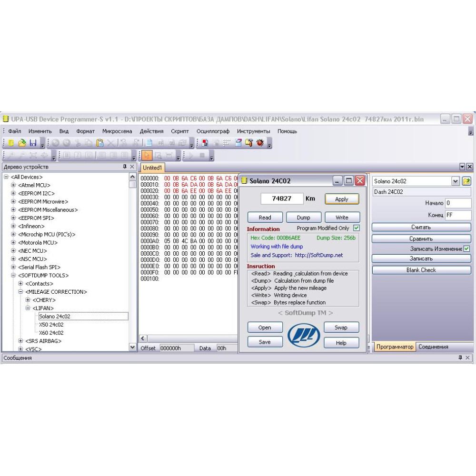Click the mileage field showing 74827

(x=282, y=198)
